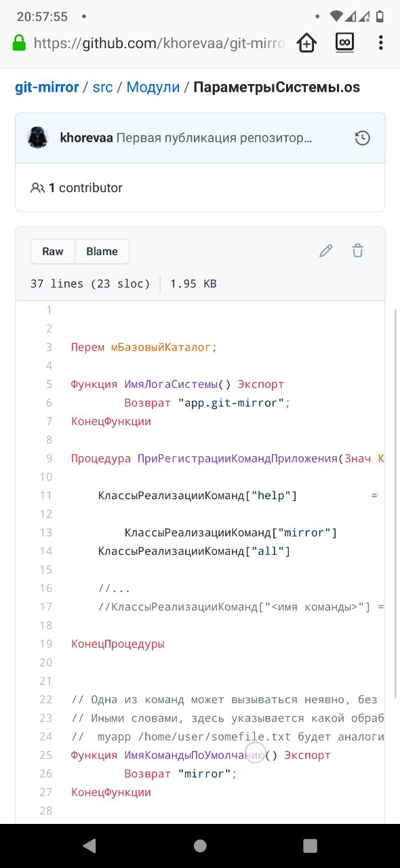
Task: Click the Возврат "mirror" line
Action: (x=181, y=773)
